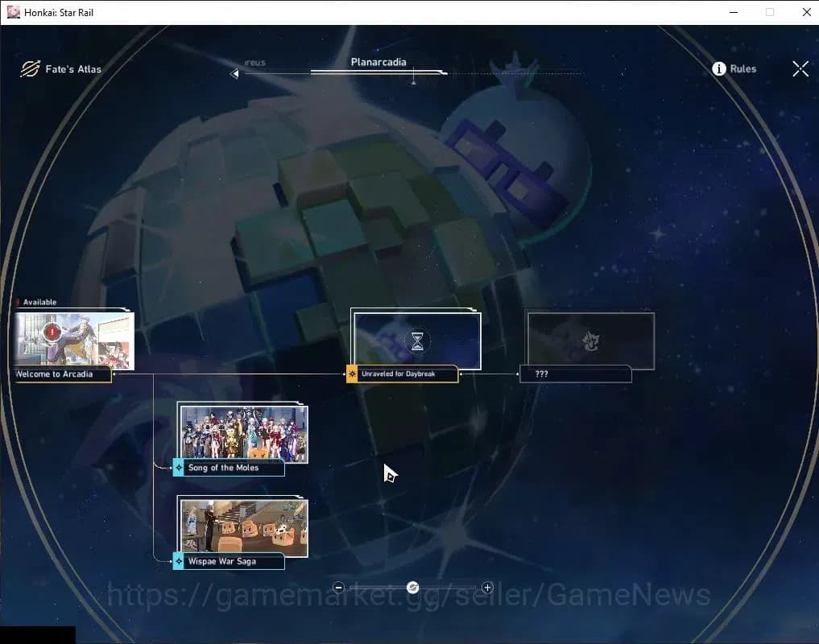The image size is (819, 644).
Task: Open the Wispae War Saga thumbnail
Action: (x=244, y=527)
